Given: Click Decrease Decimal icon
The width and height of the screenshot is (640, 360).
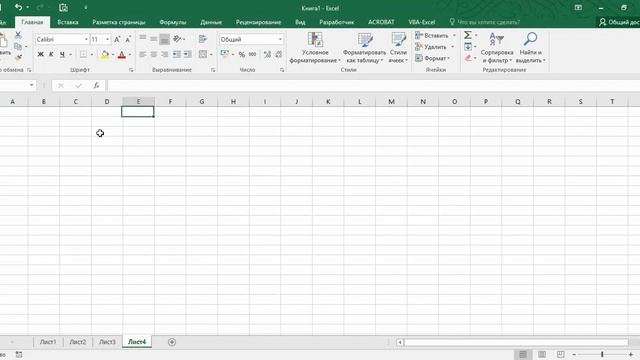Looking at the screenshot, I should (278, 54).
